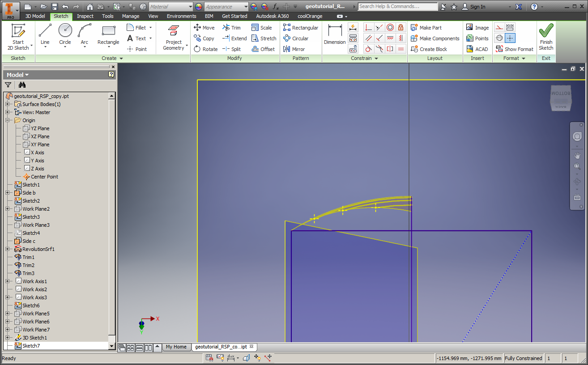The width and height of the screenshot is (588, 365).
Task: Apply the Horizontal constraint icon
Action: pos(390,38)
